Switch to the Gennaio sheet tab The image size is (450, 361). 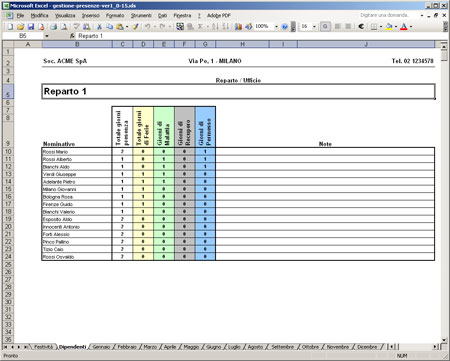(101, 347)
